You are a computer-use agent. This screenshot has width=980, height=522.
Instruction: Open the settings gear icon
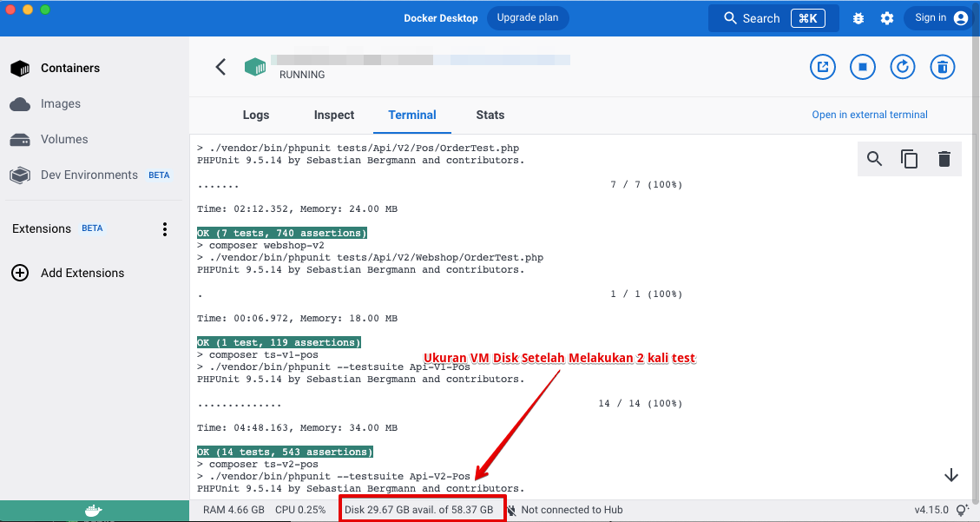887,18
